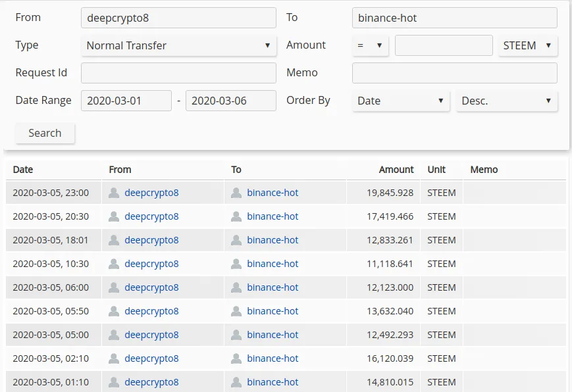The image size is (572, 392).
Task: Open the STEEM currency unit dropdown
Action: [528, 45]
